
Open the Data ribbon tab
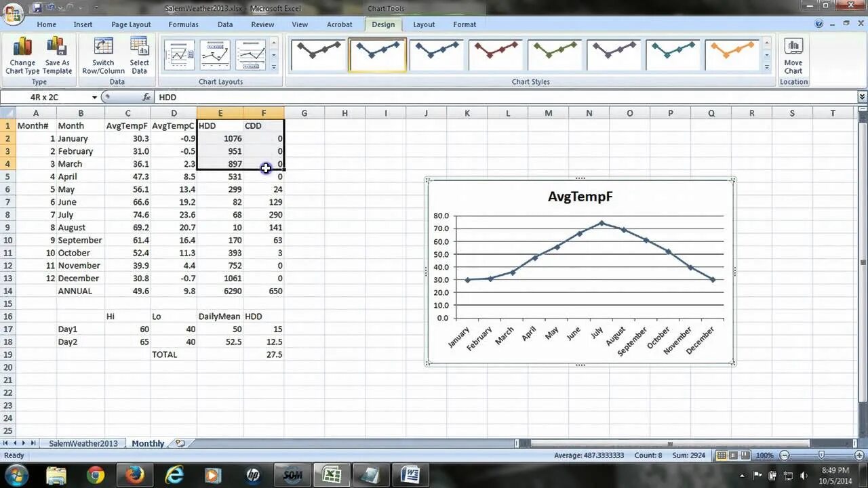point(225,24)
